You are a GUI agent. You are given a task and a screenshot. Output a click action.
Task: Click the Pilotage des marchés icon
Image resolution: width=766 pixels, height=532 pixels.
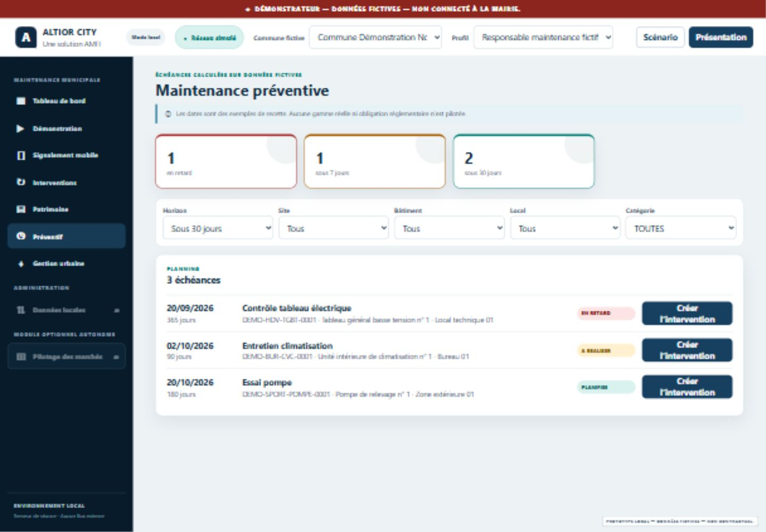pyautogui.click(x=21, y=356)
